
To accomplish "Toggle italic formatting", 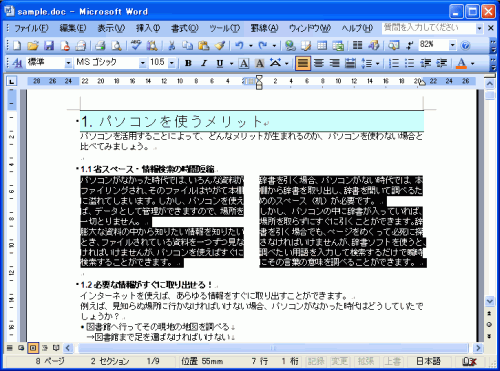I will 204,63.
